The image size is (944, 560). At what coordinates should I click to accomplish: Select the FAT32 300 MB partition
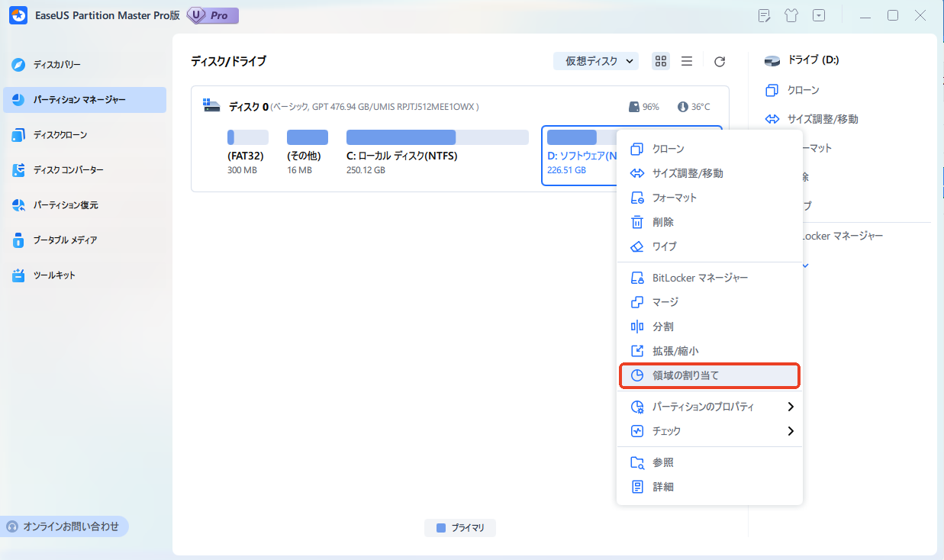click(x=247, y=153)
